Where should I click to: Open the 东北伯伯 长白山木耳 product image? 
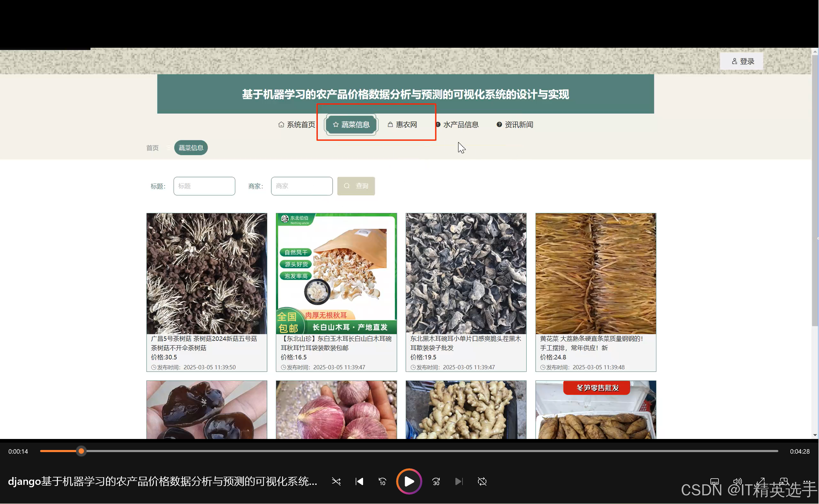[337, 273]
